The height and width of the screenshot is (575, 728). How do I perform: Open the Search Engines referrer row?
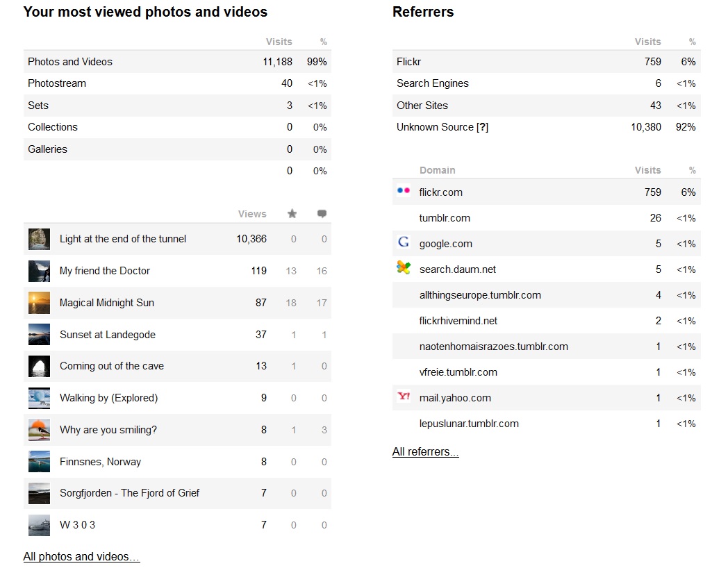[x=547, y=83]
